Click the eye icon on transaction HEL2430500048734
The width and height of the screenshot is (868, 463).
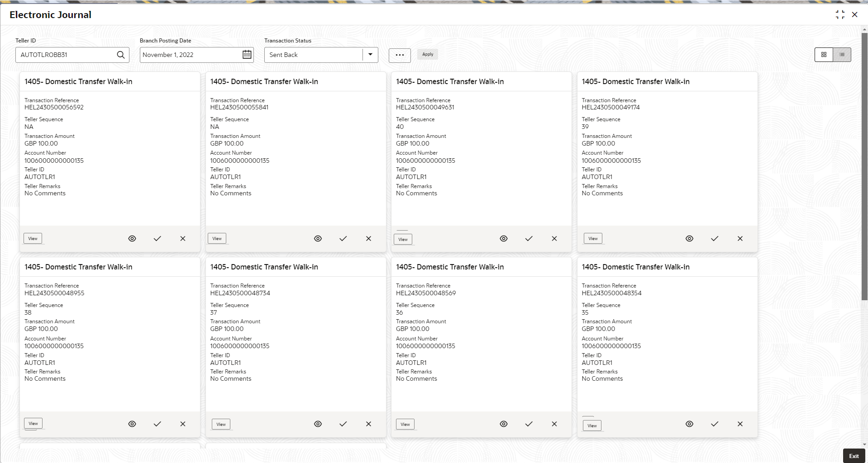318,424
